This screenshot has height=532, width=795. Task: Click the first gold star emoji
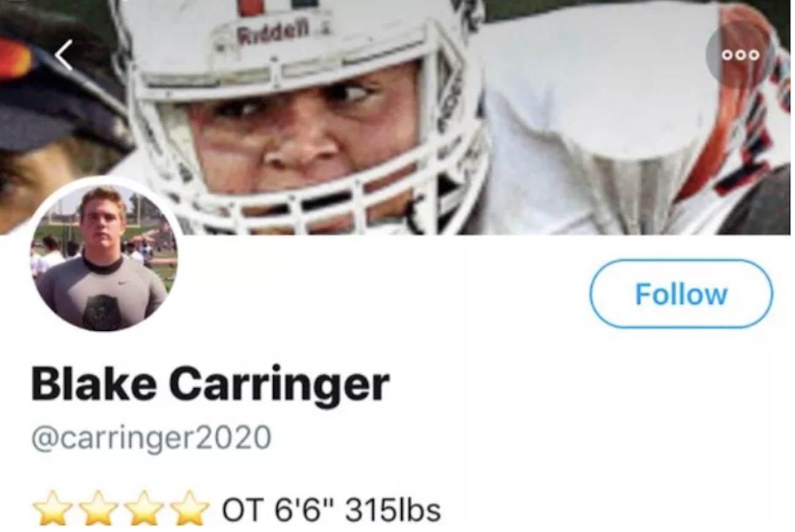tap(52, 508)
